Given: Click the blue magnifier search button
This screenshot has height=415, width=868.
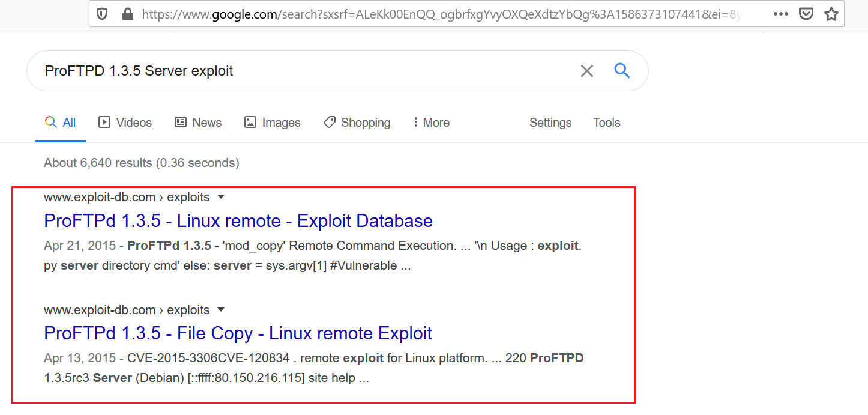Looking at the screenshot, I should click(622, 71).
